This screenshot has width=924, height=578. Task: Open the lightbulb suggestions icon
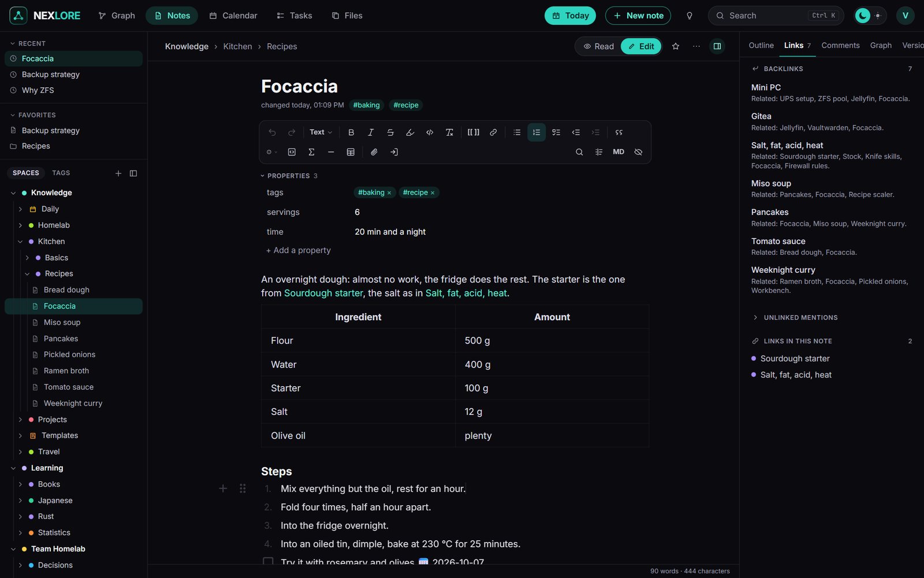689,16
